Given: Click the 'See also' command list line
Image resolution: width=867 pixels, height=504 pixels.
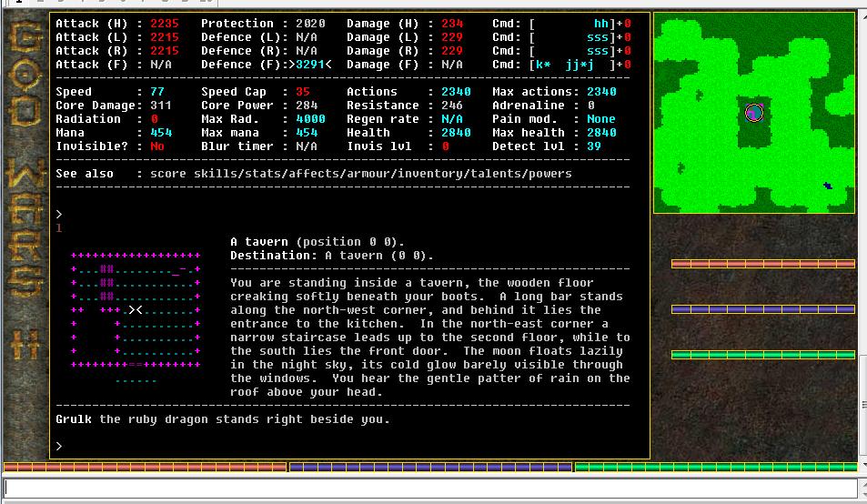Looking at the screenshot, I should pos(314,173).
